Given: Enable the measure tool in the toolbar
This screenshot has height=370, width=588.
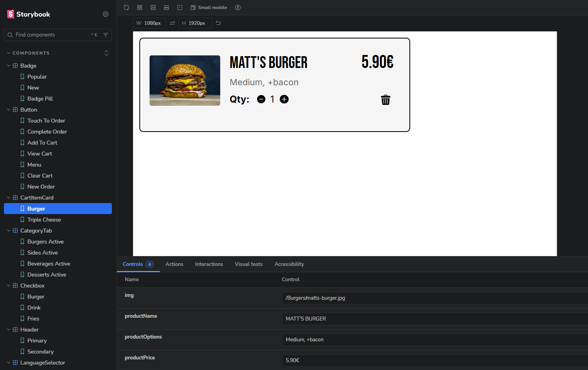Looking at the screenshot, I should (x=166, y=7).
